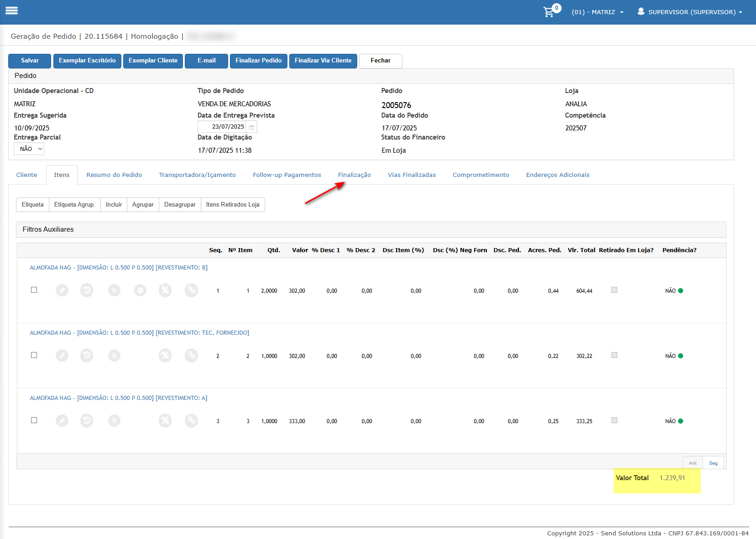Switch to the Finalização tab
756x539 pixels.
coord(355,175)
